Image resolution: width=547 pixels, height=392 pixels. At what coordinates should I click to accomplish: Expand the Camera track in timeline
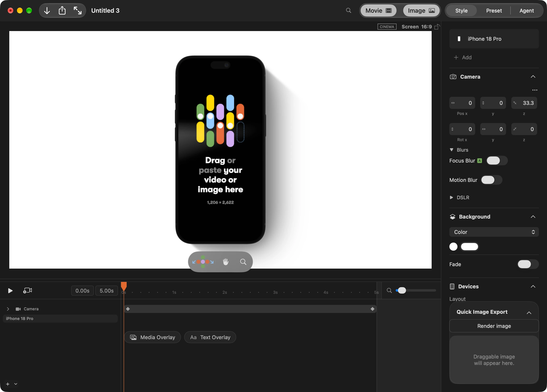tap(8, 309)
